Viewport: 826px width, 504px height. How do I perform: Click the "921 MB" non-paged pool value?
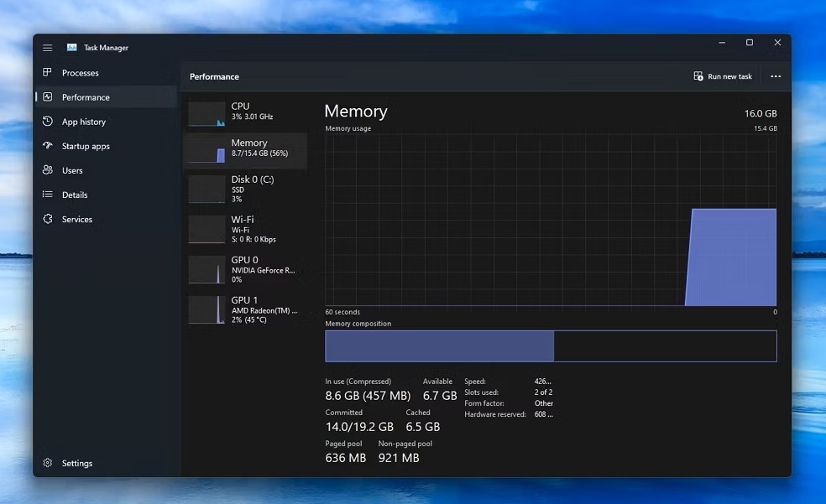point(399,458)
